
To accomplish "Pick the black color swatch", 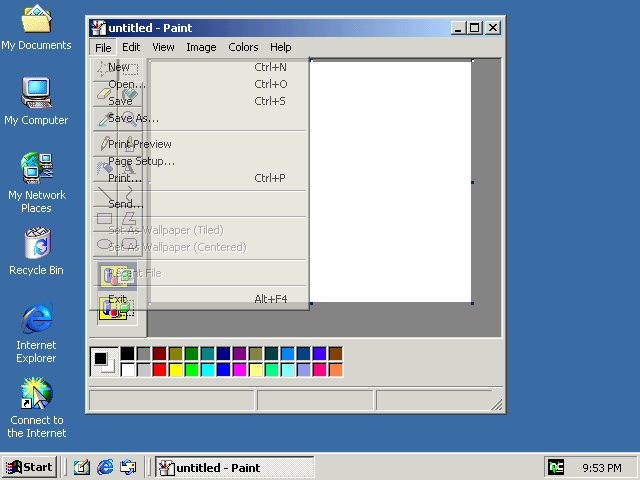I will pyautogui.click(x=127, y=353).
